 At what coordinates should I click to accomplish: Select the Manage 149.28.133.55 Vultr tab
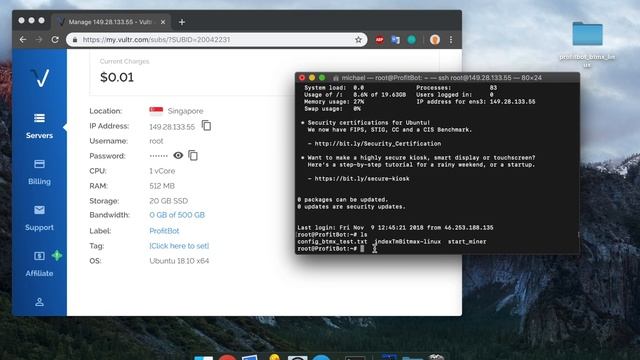coord(111,22)
